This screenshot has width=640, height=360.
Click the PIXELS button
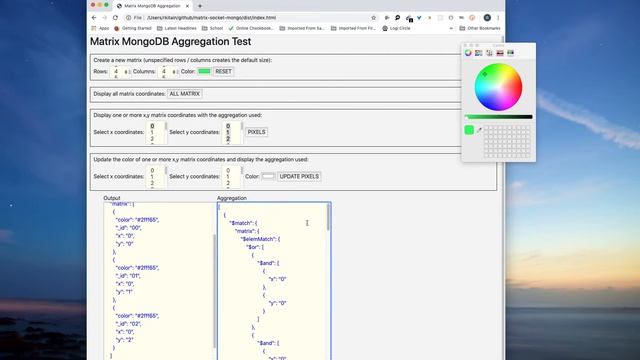[256, 132]
